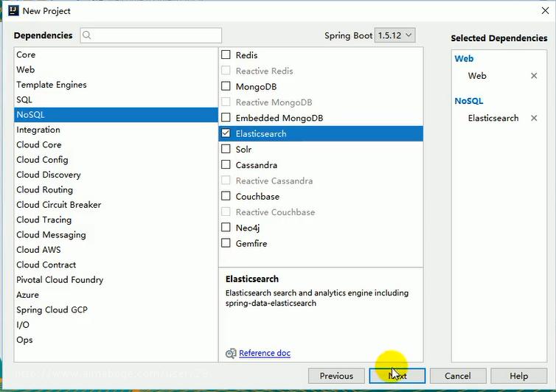Screen dimensions: 556x392
Task: Click the Elasticsearch description heading
Action: pos(251,279)
